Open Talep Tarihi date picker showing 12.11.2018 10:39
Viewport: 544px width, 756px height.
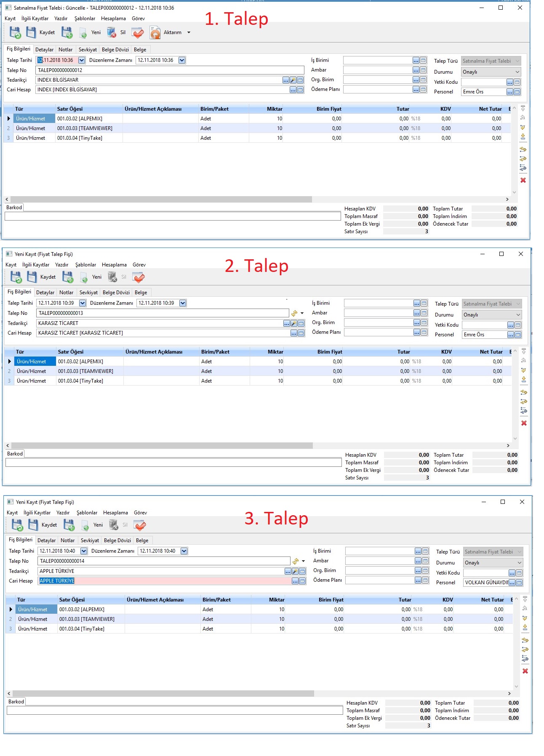point(83,303)
